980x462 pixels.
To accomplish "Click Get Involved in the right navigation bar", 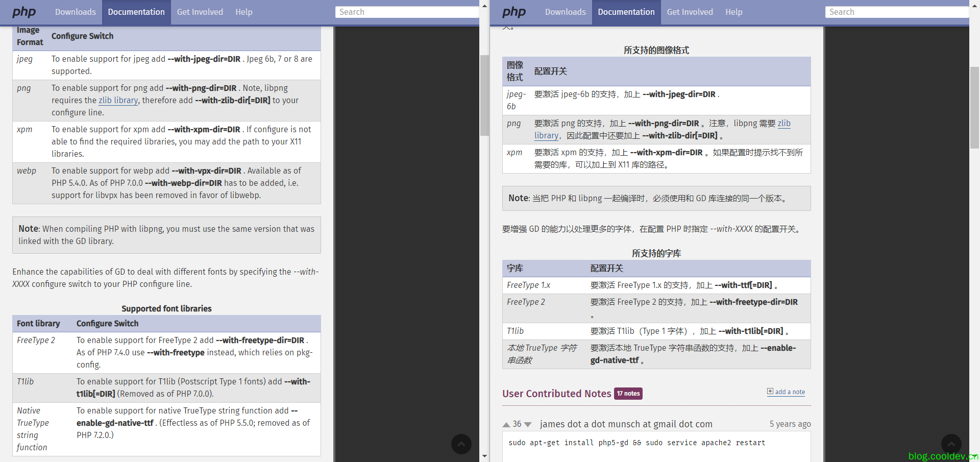I will (690, 12).
